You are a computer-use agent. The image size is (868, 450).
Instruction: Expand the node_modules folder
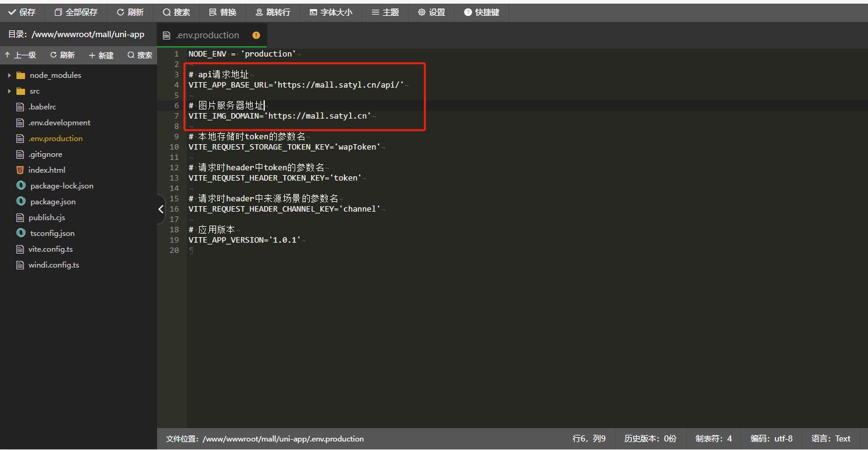pyautogui.click(x=55, y=75)
